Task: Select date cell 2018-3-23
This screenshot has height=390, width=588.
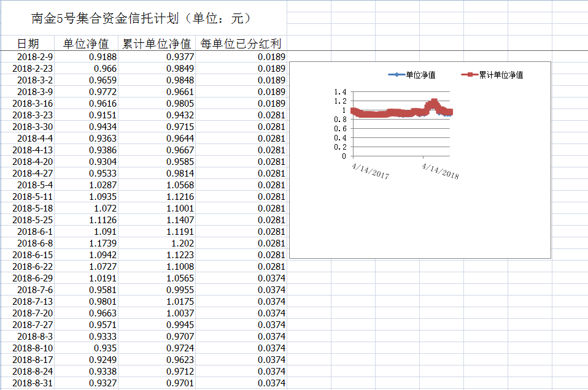Action: (28, 115)
